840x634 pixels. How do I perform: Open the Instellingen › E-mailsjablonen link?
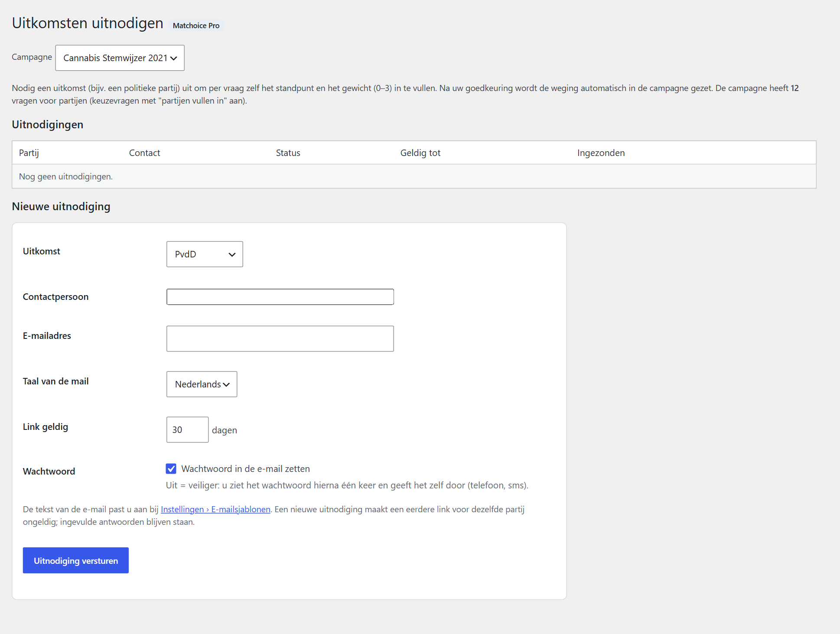pos(215,509)
